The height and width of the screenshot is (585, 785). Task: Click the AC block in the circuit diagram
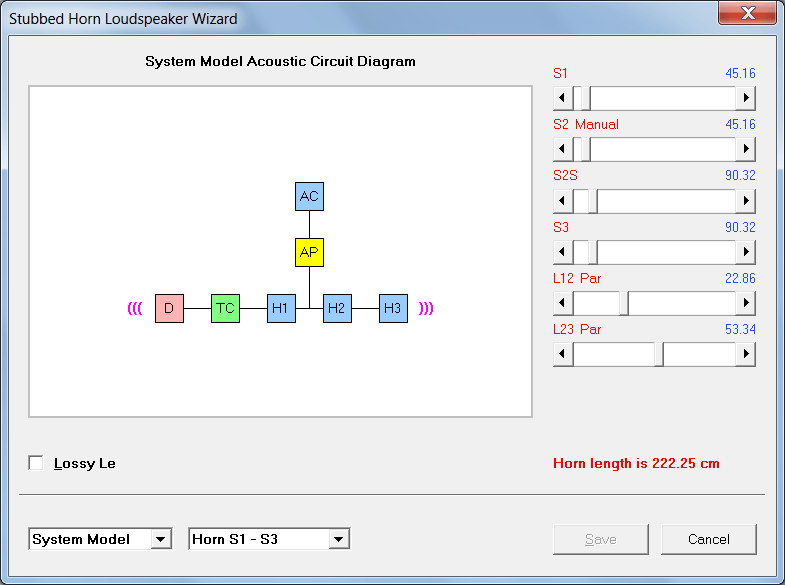point(309,197)
